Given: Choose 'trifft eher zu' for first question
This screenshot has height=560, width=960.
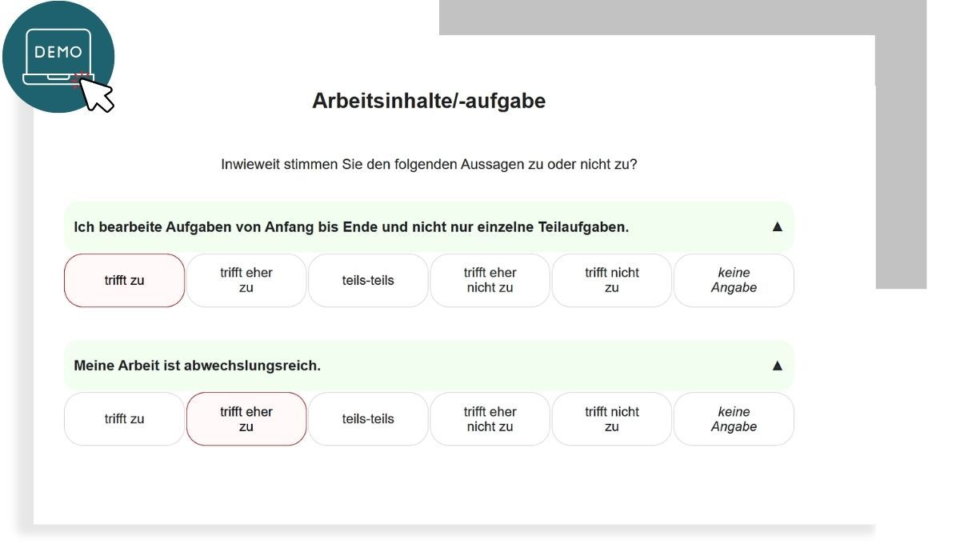Looking at the screenshot, I should click(x=246, y=281).
